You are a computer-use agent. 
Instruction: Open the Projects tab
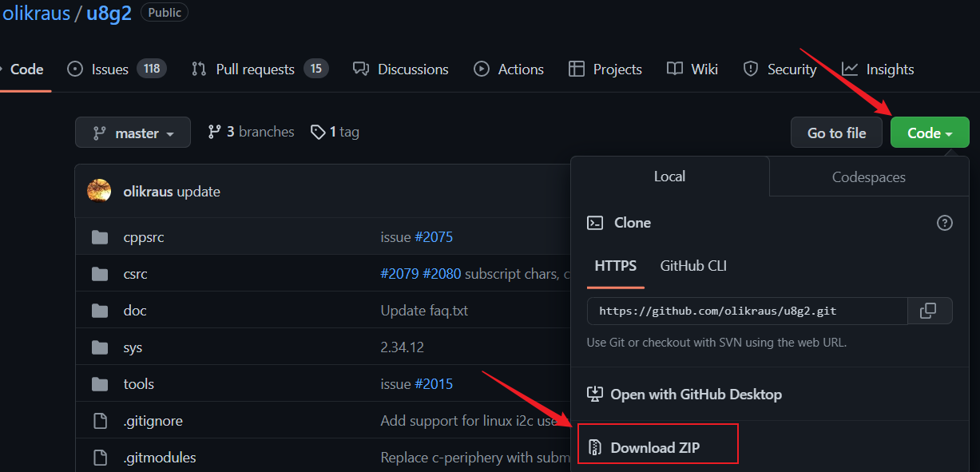pyautogui.click(x=605, y=69)
